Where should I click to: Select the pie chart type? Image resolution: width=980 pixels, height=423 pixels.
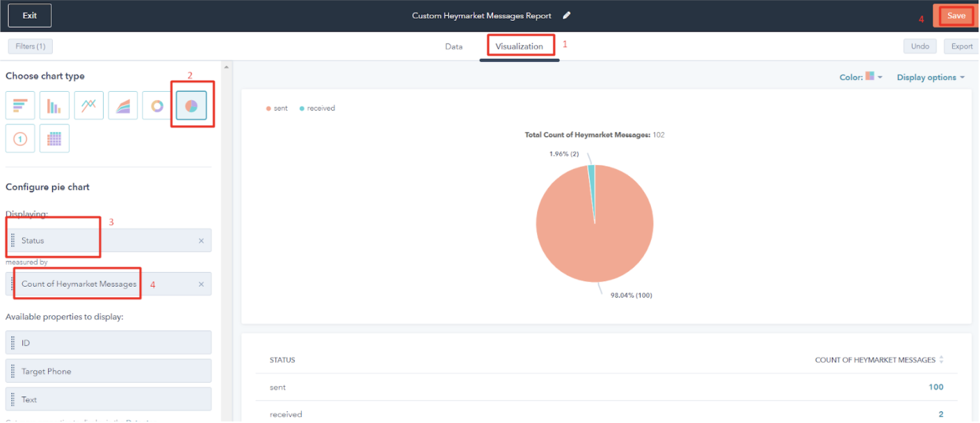click(x=191, y=105)
